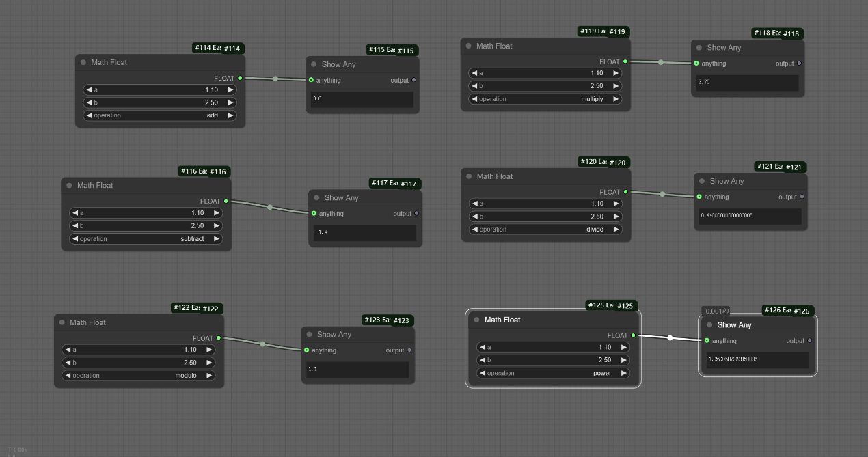Toggle collapse on Show Any node #126
The image size is (868, 457).
(x=709, y=325)
